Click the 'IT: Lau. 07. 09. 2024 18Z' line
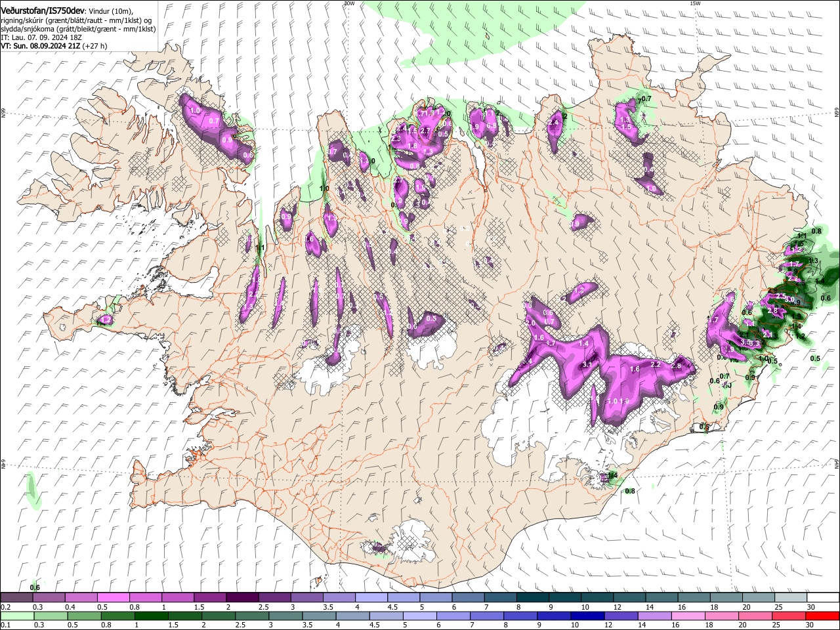The width and height of the screenshot is (840, 630). tap(41, 37)
